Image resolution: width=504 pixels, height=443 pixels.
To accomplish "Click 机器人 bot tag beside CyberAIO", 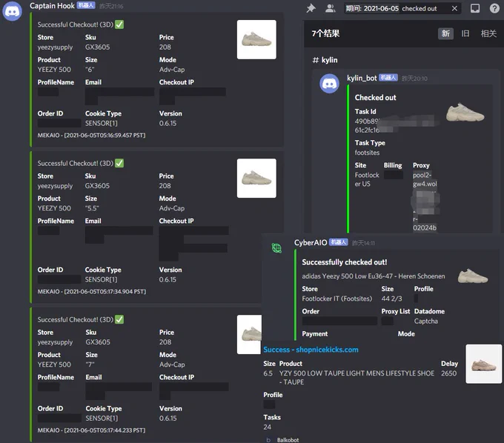I will pyautogui.click(x=339, y=242).
